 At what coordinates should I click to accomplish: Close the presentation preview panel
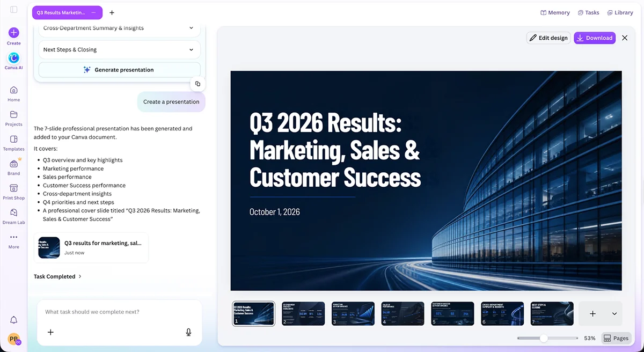[625, 38]
